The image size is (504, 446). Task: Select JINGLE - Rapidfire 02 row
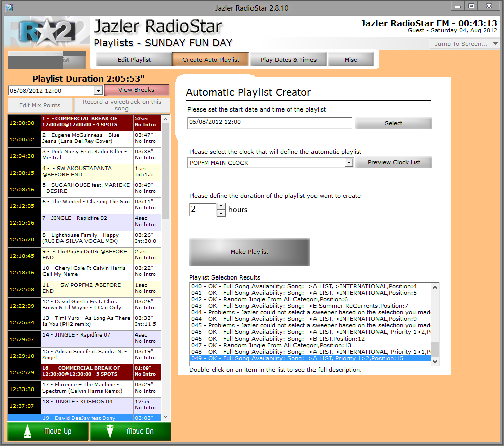[84, 222]
